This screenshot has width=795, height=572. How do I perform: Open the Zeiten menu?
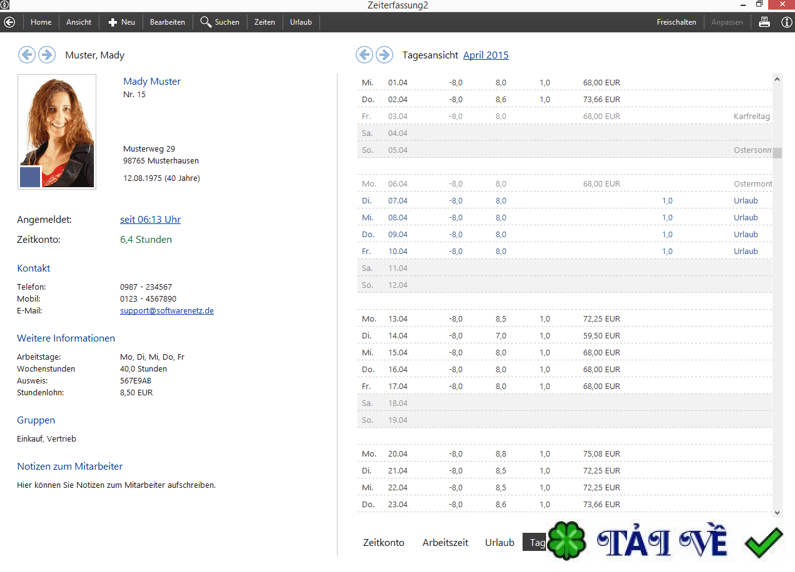point(265,22)
